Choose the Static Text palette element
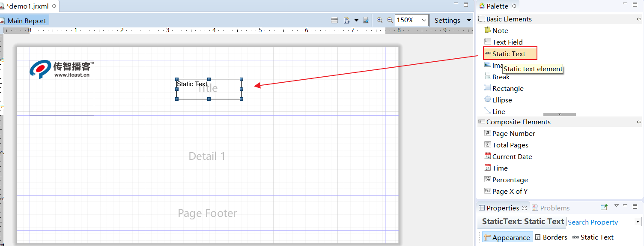This screenshot has height=246, width=644. pos(510,54)
